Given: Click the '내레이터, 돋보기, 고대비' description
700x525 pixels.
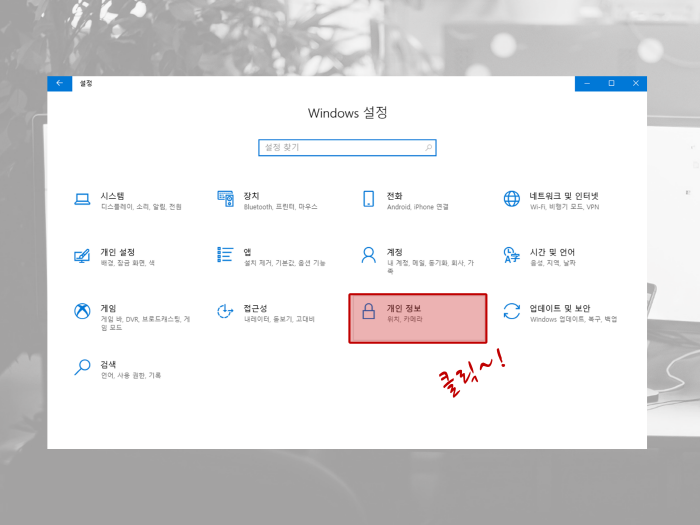Looking at the screenshot, I should [279, 319].
